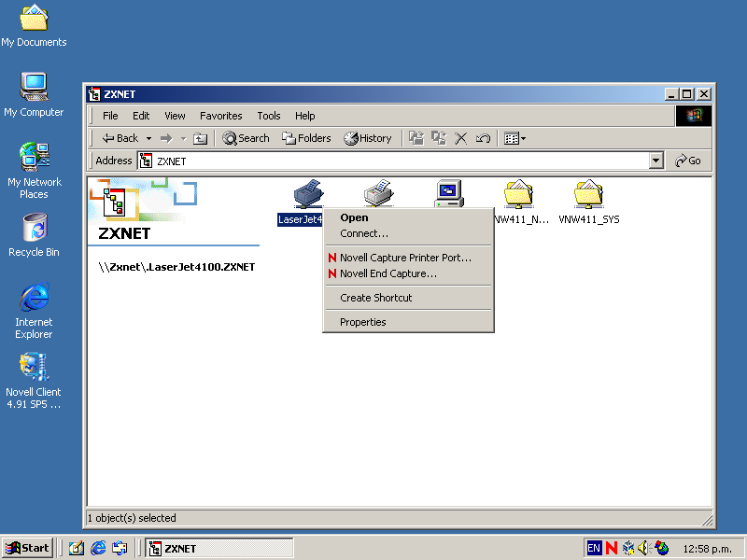This screenshot has width=747, height=560.
Task: Open the Search pane from the toolbar
Action: coord(246,138)
